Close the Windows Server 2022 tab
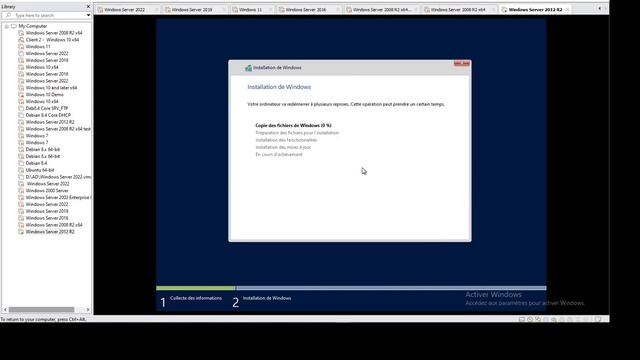Image resolution: width=640 pixels, height=360 pixels. click(157, 9)
